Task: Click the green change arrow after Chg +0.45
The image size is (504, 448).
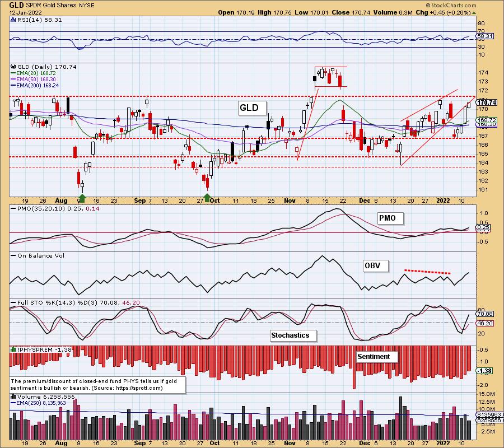Action: [x=474, y=13]
